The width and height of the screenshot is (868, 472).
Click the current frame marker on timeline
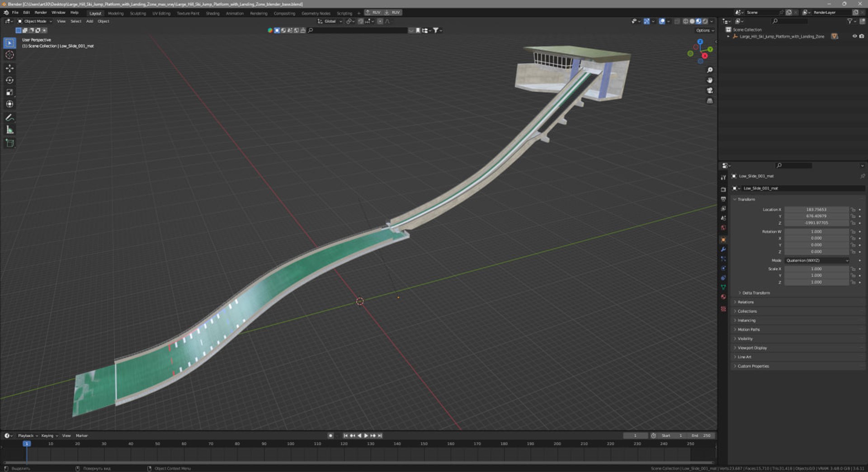tap(27, 444)
